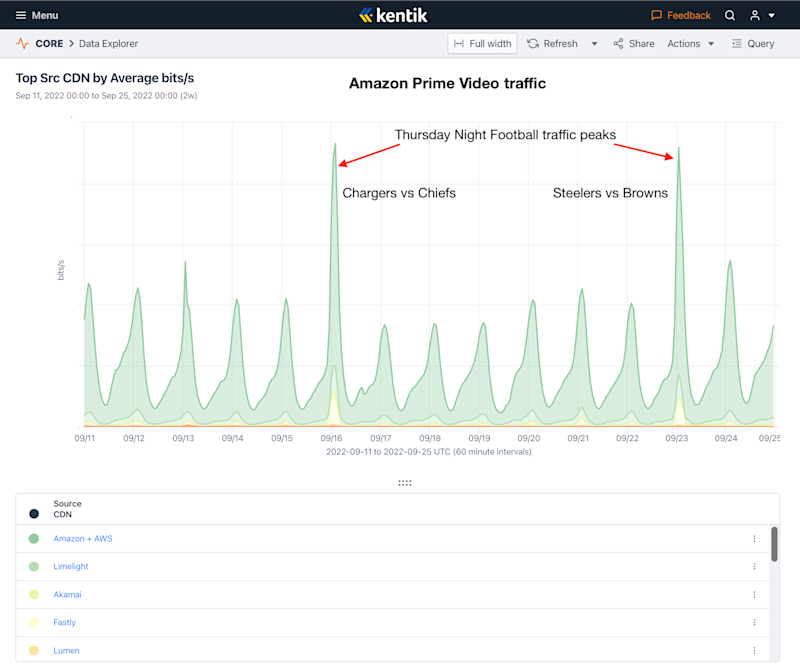Toggle the Full width button
This screenshot has height=671, width=800.
tap(482, 43)
